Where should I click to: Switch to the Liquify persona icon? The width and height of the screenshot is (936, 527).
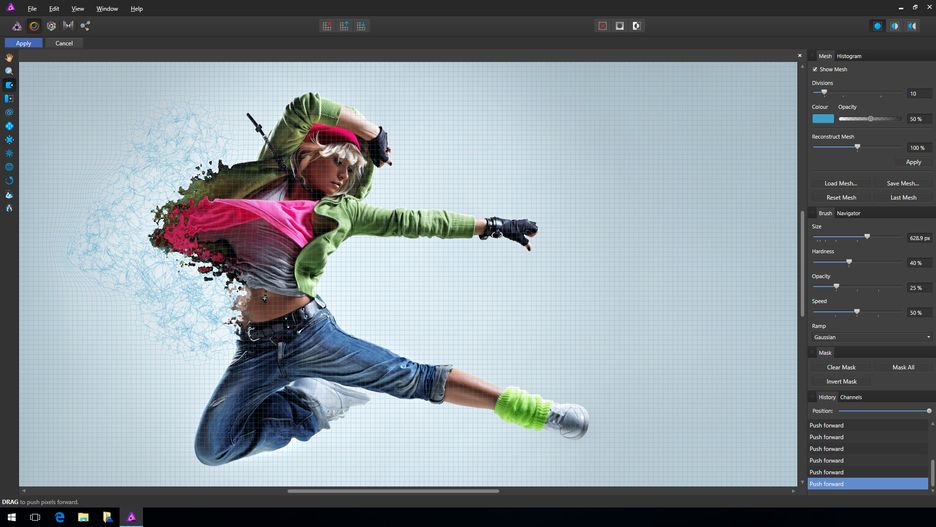pyautogui.click(x=34, y=26)
